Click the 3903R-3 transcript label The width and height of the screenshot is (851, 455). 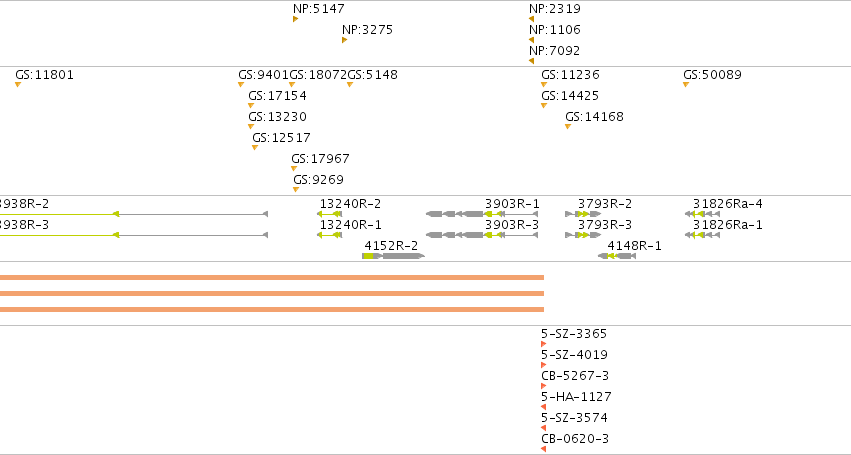tap(512, 225)
